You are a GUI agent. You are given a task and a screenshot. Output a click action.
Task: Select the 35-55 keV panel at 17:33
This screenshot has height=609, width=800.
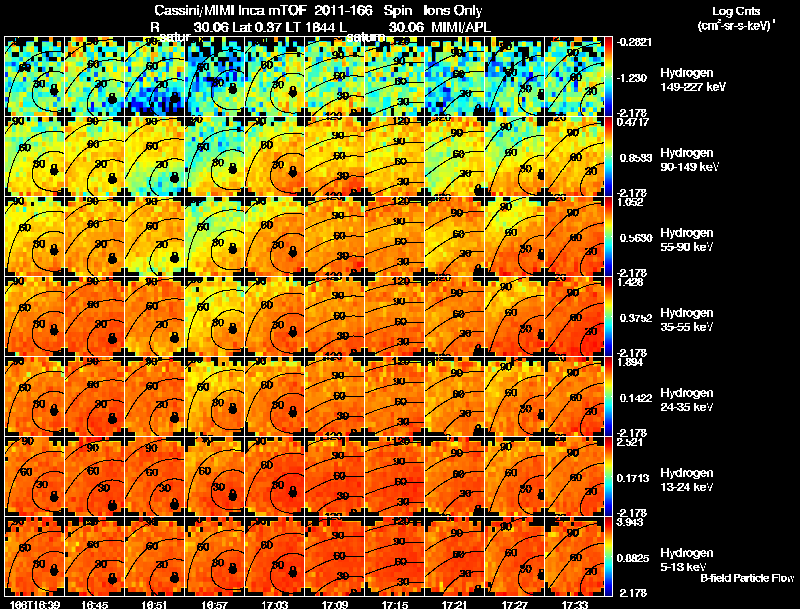coord(575,317)
